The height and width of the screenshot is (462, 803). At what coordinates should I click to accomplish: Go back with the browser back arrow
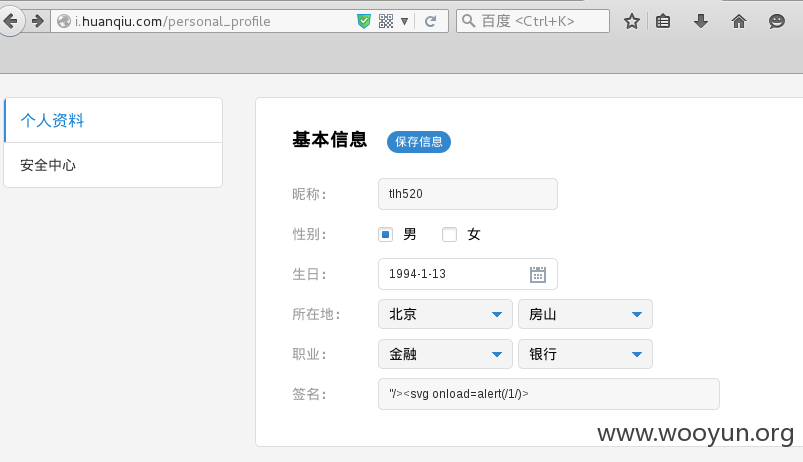pos(10,21)
